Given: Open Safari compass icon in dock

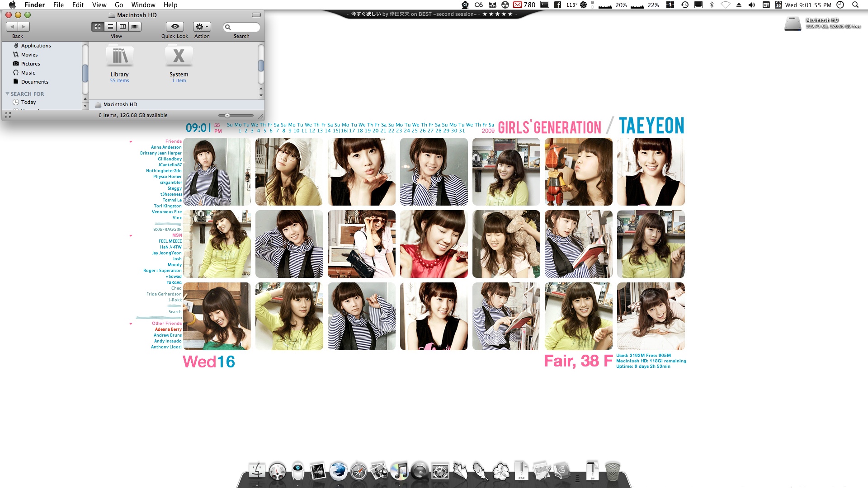Looking at the screenshot, I should click(x=359, y=472).
